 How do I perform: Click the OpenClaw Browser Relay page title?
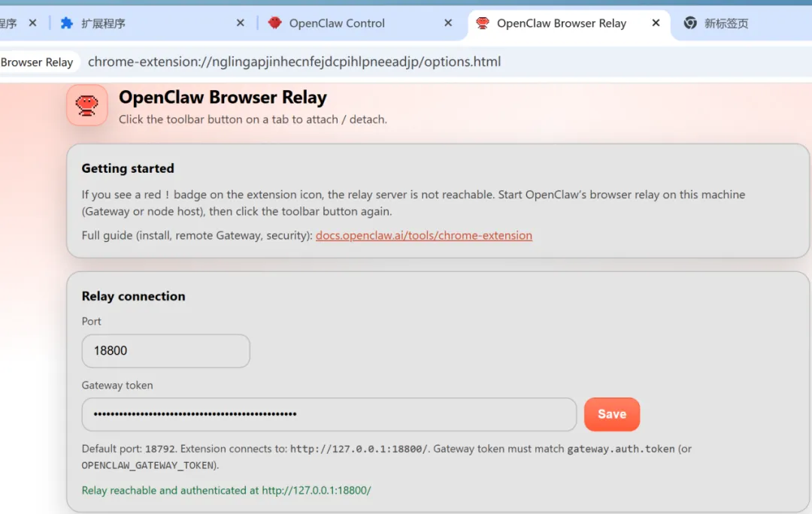click(223, 97)
